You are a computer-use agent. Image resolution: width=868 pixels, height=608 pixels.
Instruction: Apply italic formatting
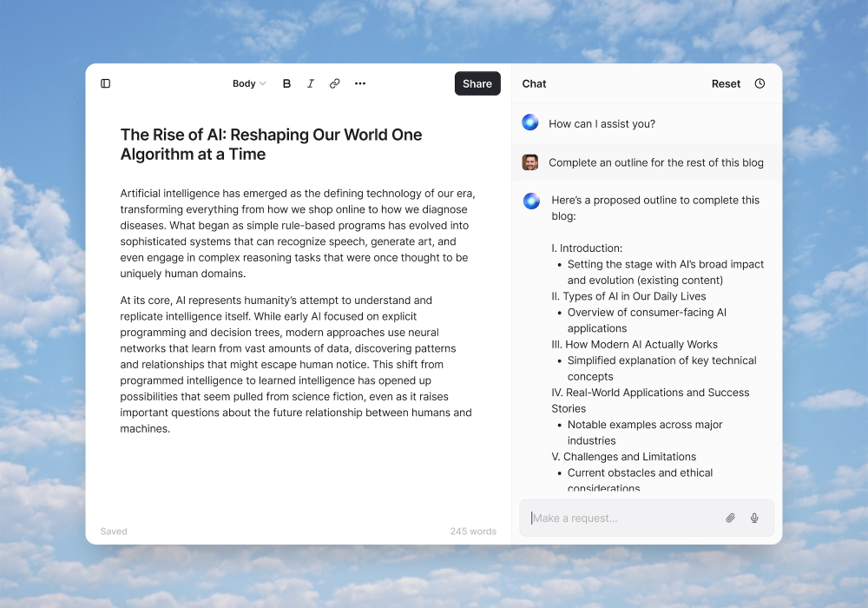[311, 83]
